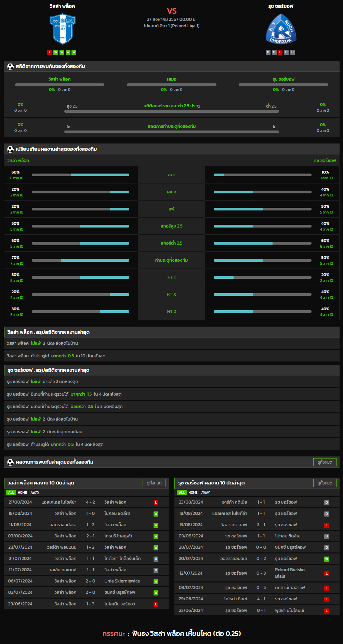Click the Ruch Chorzow team name at top
The height and width of the screenshot is (644, 343).
tap(281, 6)
